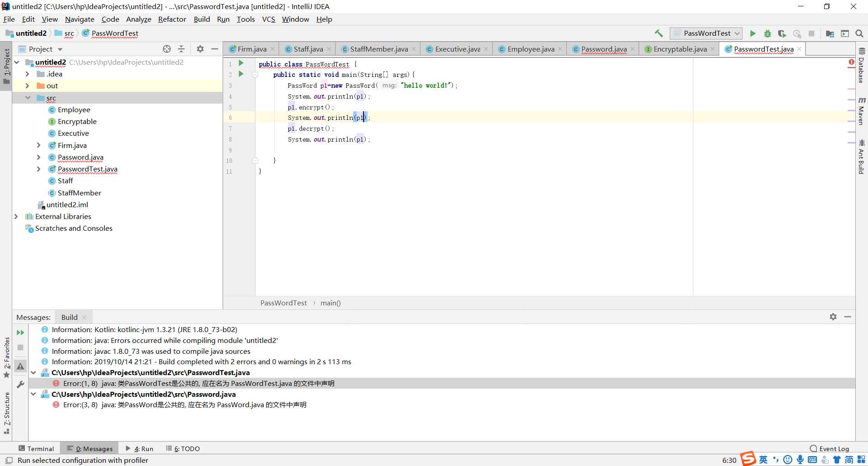Collapse PasswordTest.java error group in Messages
Image resolution: width=868 pixels, height=466 pixels.
33,372
